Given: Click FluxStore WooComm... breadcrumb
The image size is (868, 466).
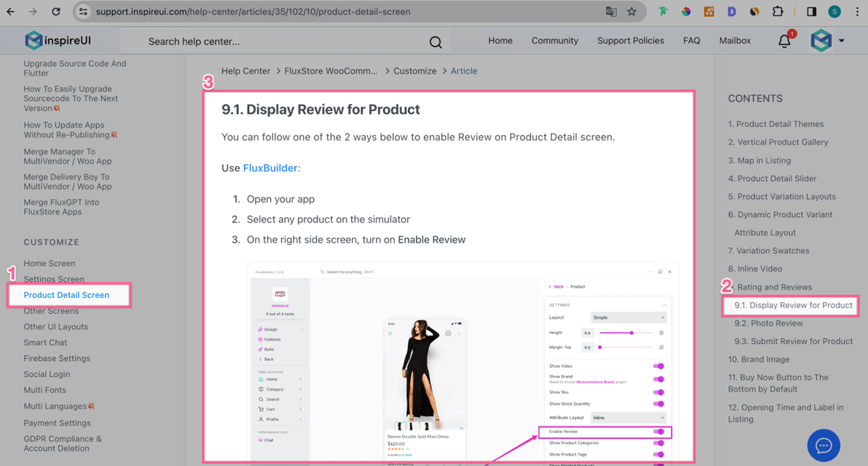Looking at the screenshot, I should click(x=330, y=71).
